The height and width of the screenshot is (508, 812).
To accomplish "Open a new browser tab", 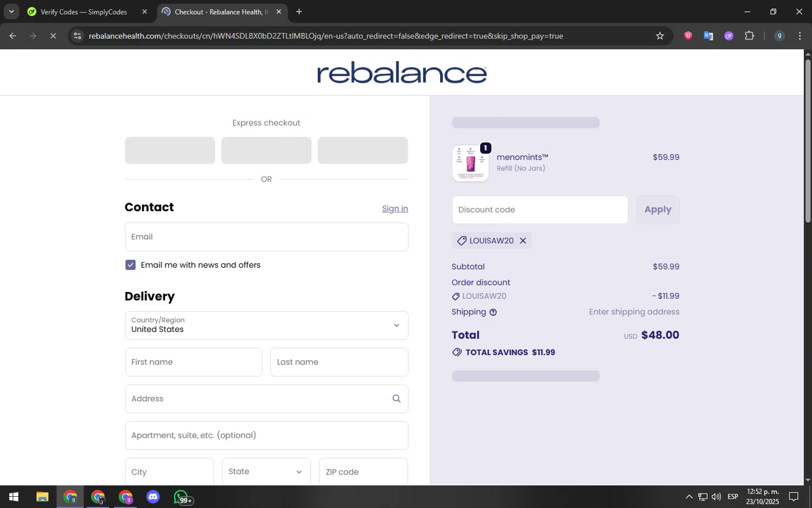I will pos(299,11).
